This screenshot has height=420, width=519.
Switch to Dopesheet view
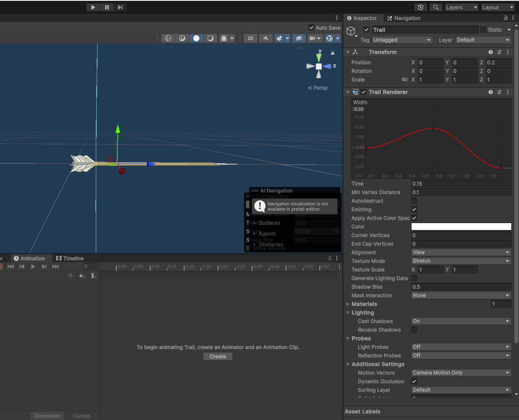(x=47, y=416)
